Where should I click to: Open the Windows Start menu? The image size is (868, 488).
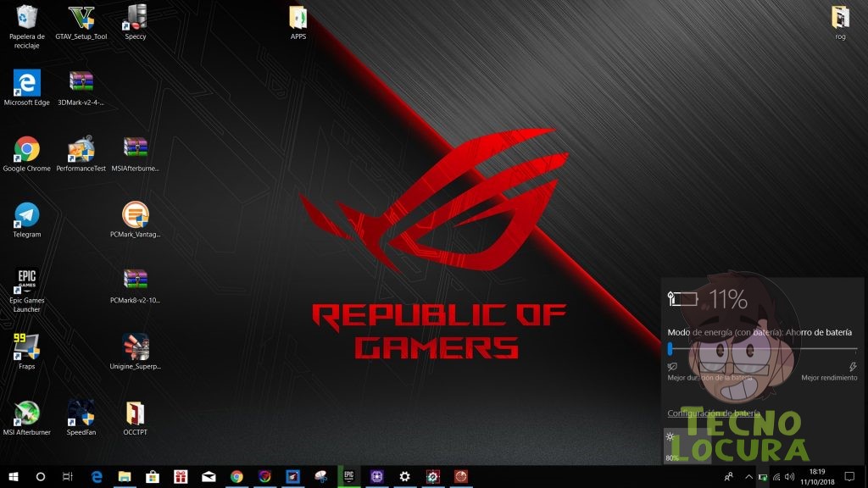click(14, 476)
